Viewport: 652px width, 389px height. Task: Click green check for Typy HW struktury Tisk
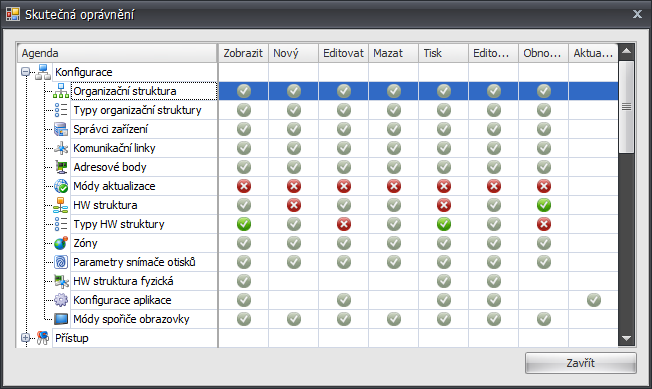[x=444, y=224]
